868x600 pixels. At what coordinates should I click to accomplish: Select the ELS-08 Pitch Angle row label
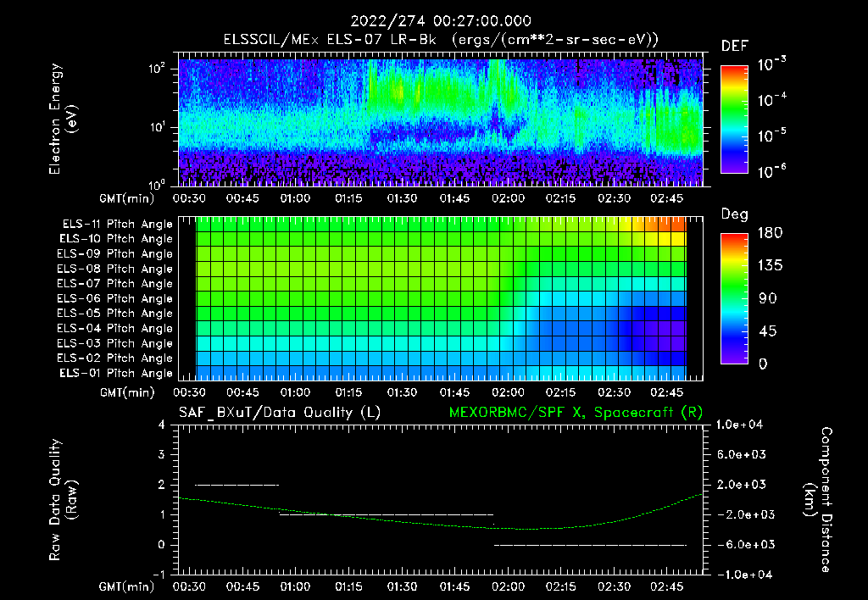click(x=114, y=269)
